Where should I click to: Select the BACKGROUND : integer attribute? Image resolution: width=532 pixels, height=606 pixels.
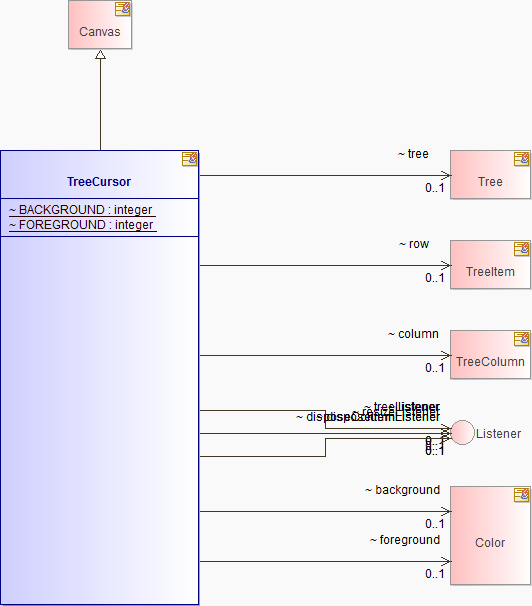(82, 210)
